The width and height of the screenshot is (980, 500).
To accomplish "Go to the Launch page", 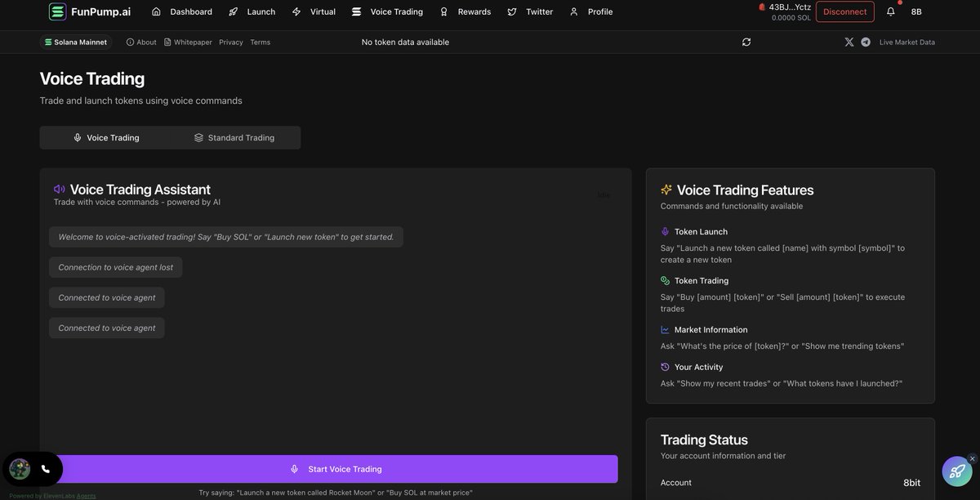I will (252, 11).
